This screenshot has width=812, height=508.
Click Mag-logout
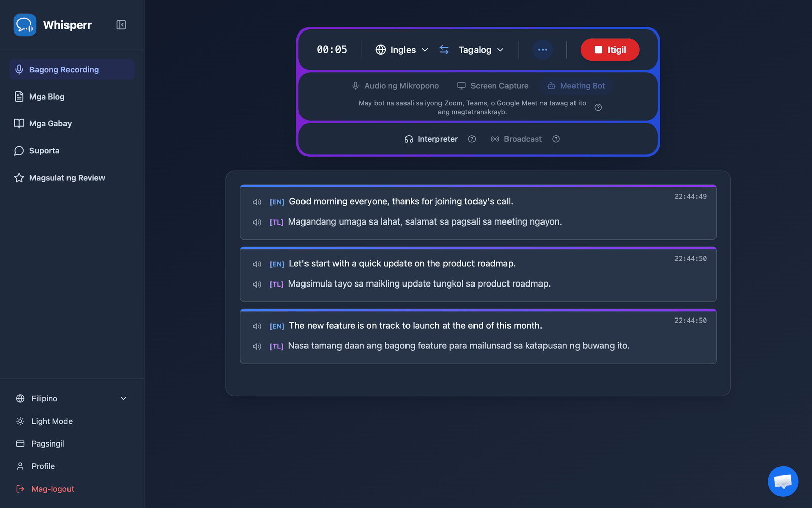coord(72,489)
